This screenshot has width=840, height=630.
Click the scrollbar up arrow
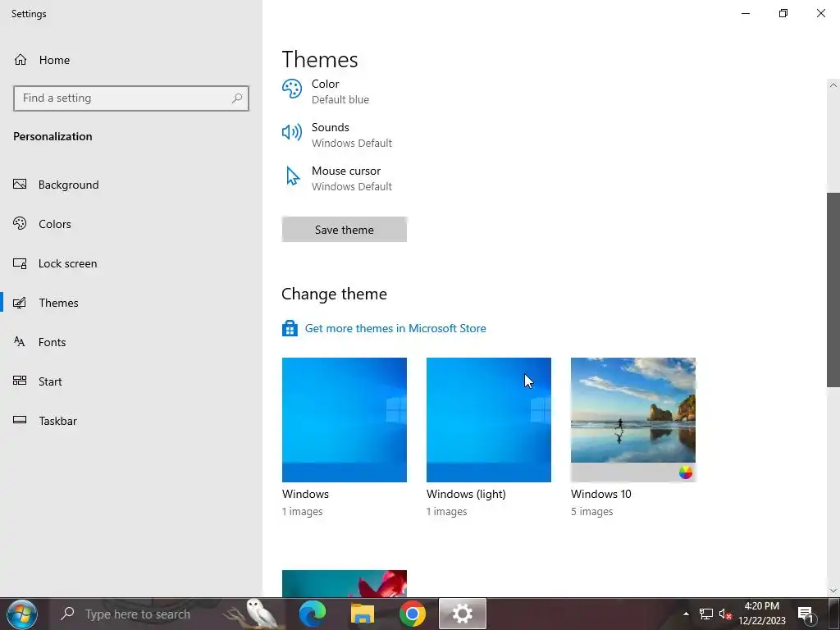(x=833, y=85)
